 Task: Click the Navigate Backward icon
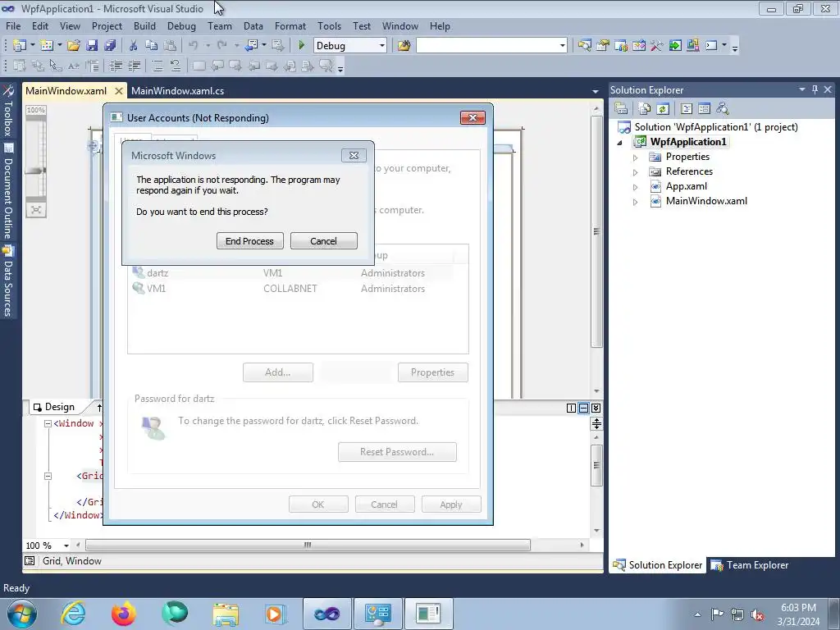[251, 46]
